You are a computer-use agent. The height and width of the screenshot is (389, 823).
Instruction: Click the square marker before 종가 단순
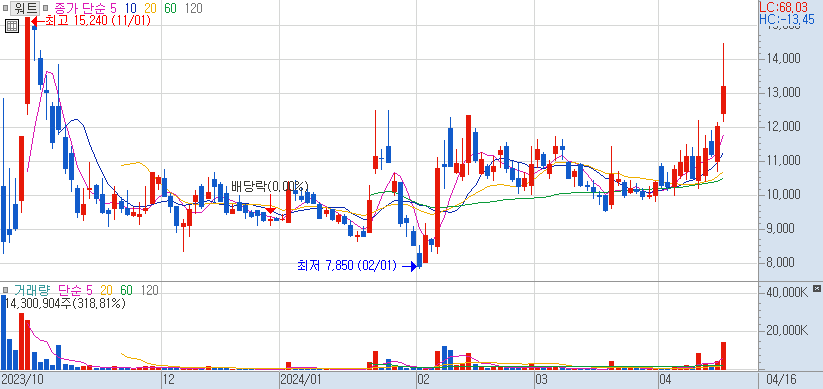[x=46, y=8]
